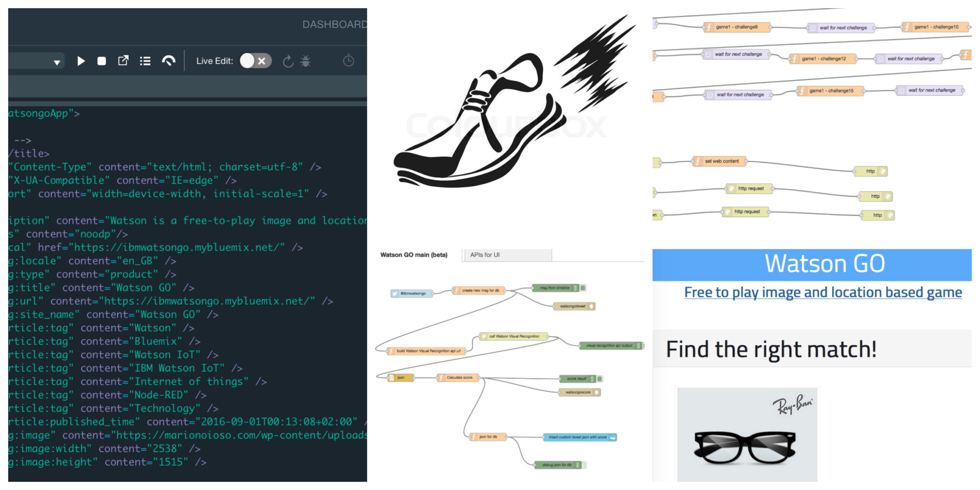
Task: Click the bug debug icon
Action: 305,61
